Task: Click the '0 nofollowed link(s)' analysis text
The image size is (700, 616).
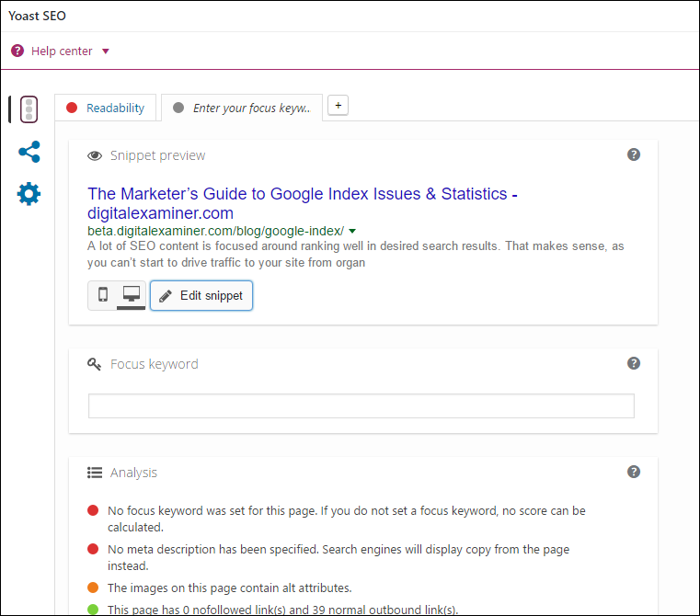Action: (x=283, y=610)
